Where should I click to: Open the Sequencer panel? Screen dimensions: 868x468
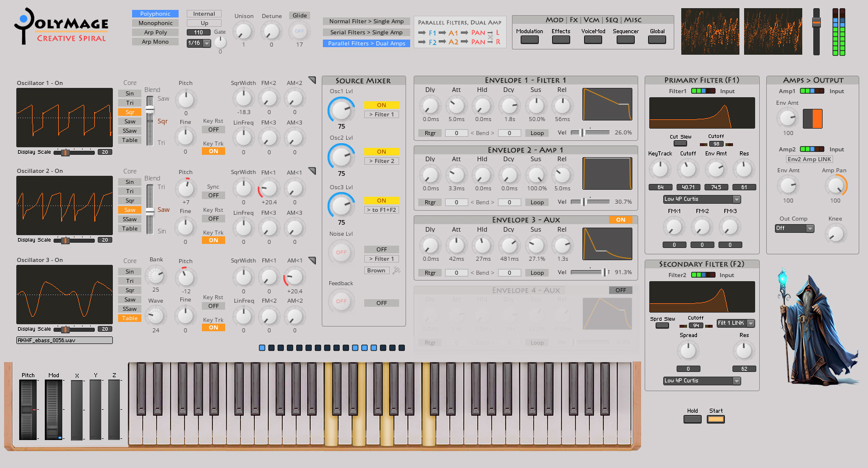click(625, 39)
